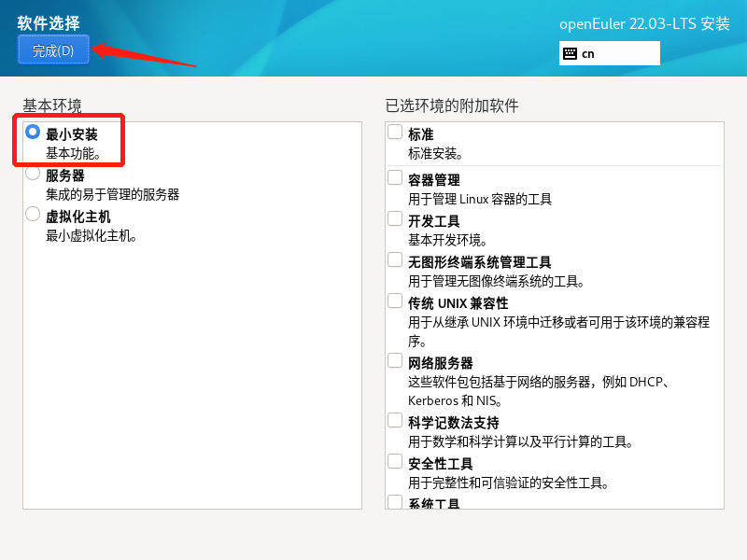Image resolution: width=747 pixels, height=560 pixels.
Task: Click the 服务器 environment label
Action: (65, 175)
